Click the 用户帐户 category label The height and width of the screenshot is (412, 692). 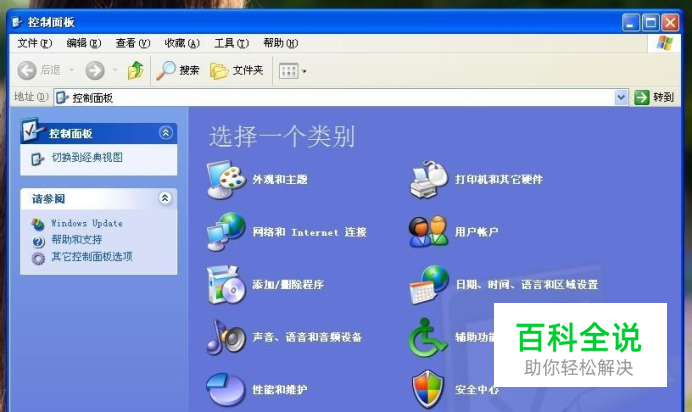tap(477, 232)
